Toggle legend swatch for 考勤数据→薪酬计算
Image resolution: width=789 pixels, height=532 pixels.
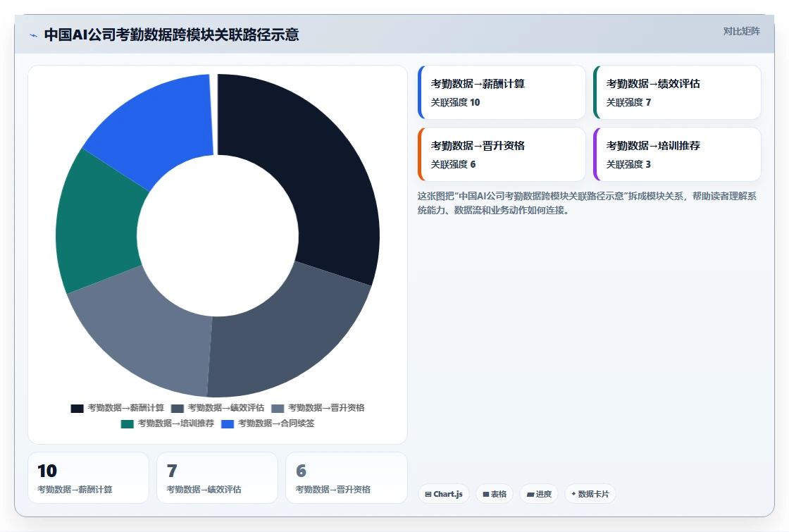[77, 408]
